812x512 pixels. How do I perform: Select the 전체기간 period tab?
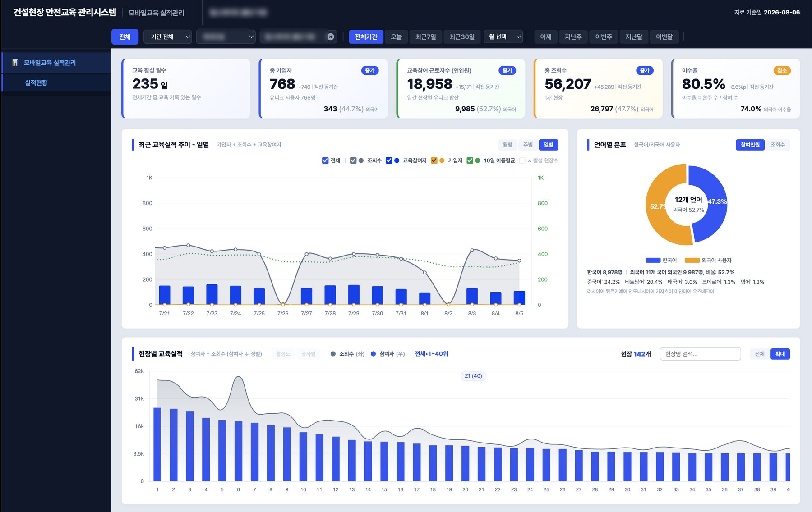(366, 37)
